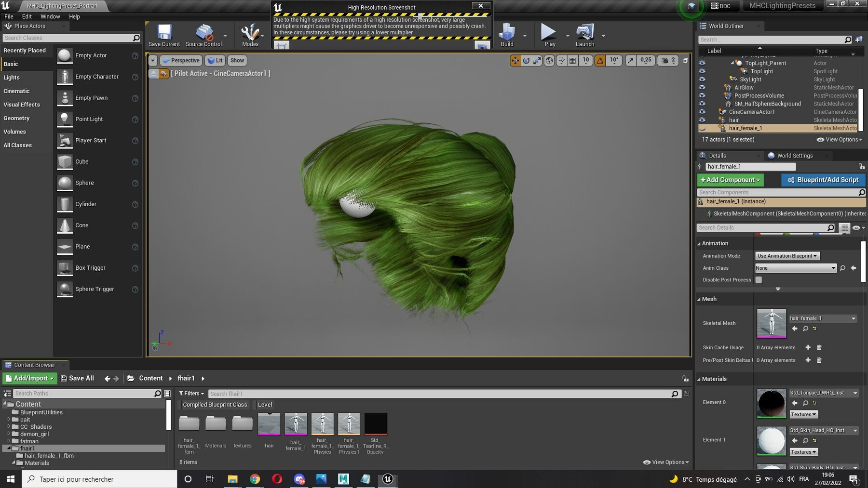Click the Show button in viewport
Image resolution: width=868 pixels, height=488 pixels.
coord(237,60)
